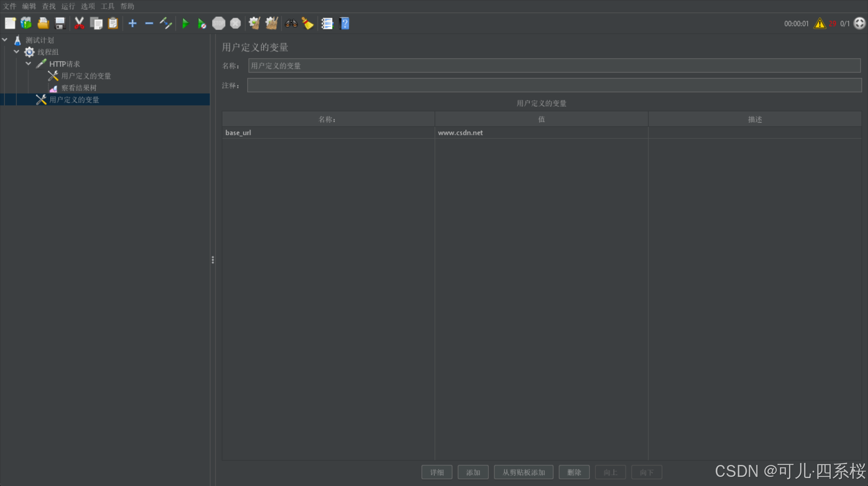Click the 添加 button
Image resolution: width=868 pixels, height=486 pixels.
(x=473, y=472)
